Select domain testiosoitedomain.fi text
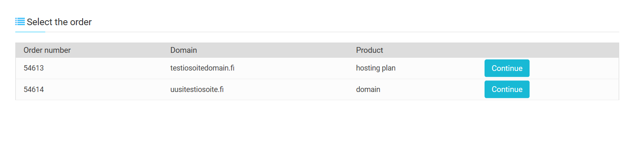The image size is (644, 158). (x=202, y=68)
